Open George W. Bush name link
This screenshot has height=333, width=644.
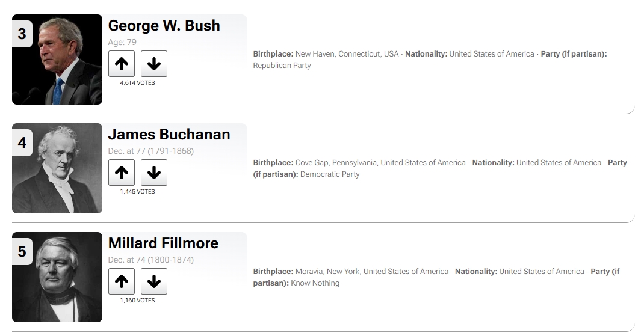(164, 25)
